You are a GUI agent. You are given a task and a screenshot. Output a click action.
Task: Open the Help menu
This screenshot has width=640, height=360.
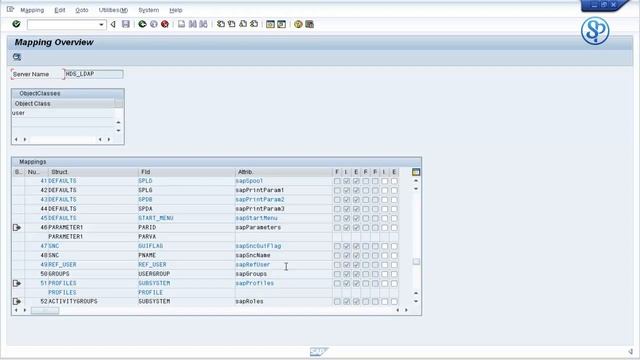176,10
